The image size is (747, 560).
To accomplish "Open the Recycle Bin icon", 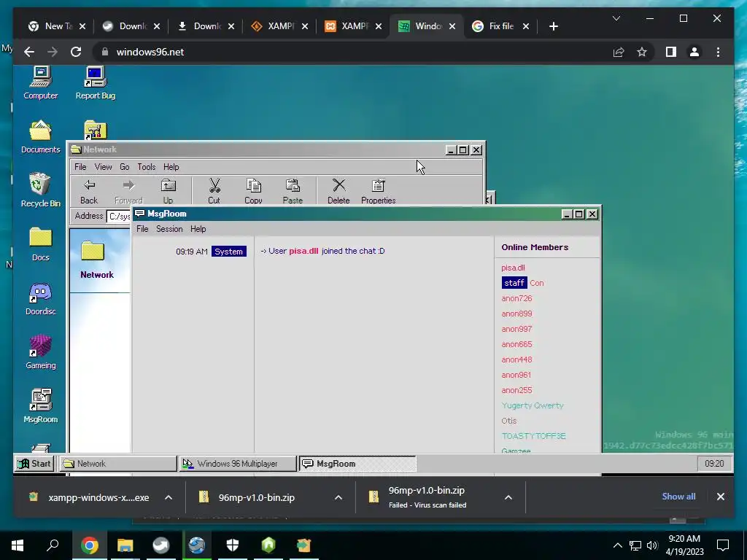I will 41,190.
